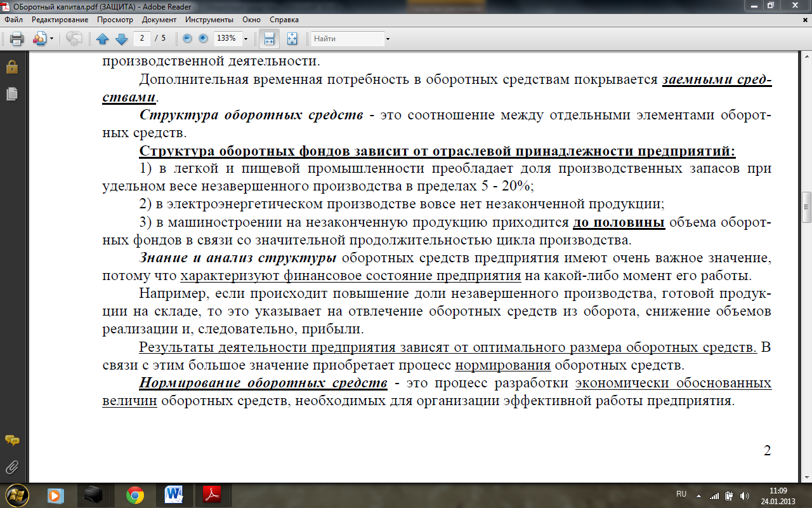This screenshot has height=508, width=812.
Task: Open Google Chrome from taskbar
Action: [134, 495]
